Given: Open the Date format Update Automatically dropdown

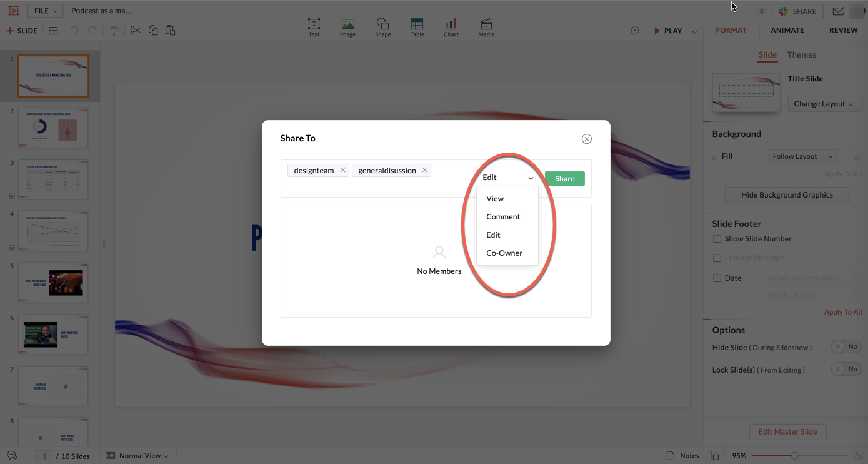Looking at the screenshot, I should point(812,278).
